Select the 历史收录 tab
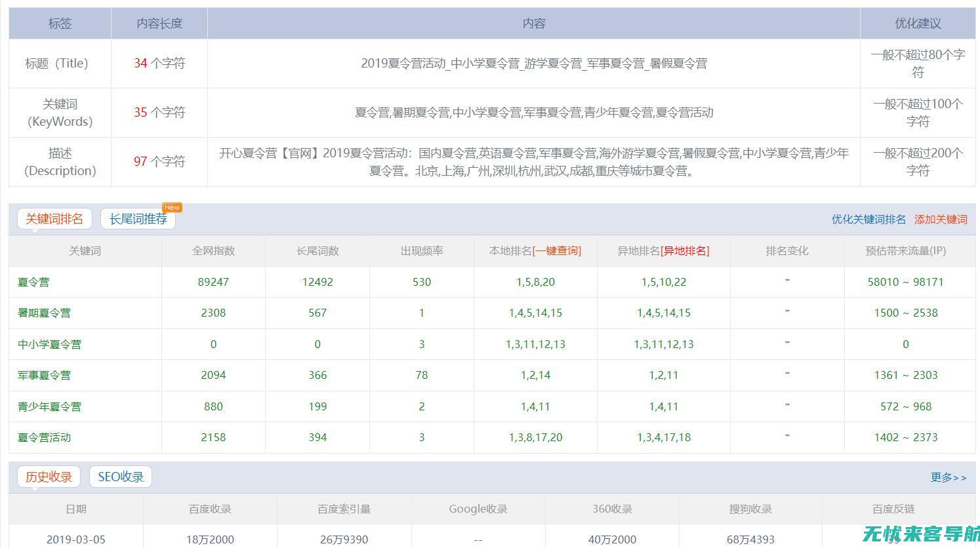980x548 pixels. 49,477
